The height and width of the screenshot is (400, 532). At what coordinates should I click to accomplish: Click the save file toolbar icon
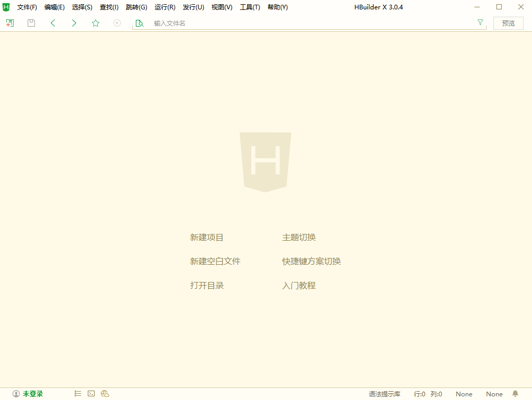(x=31, y=23)
